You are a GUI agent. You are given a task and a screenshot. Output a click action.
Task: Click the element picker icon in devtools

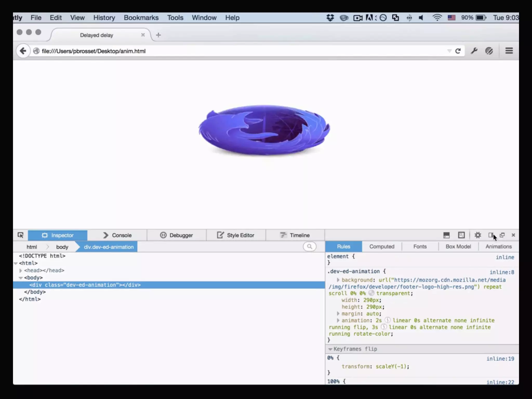(x=21, y=235)
